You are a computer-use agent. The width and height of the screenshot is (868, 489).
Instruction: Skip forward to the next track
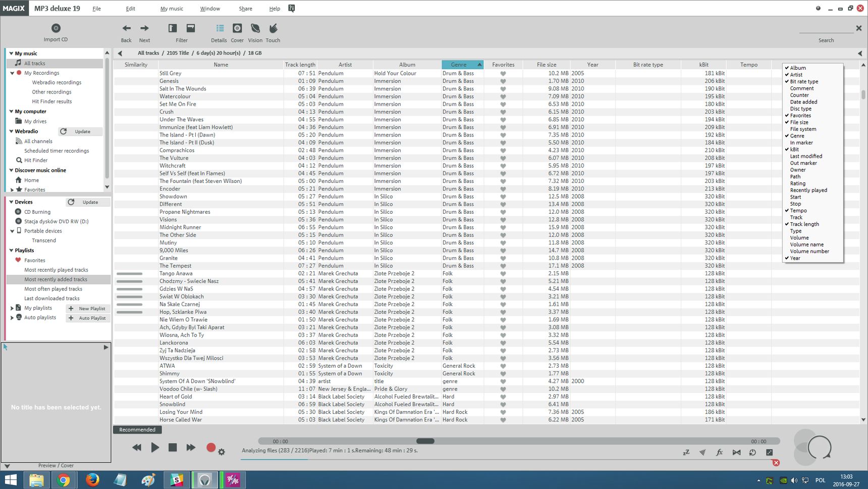click(190, 447)
